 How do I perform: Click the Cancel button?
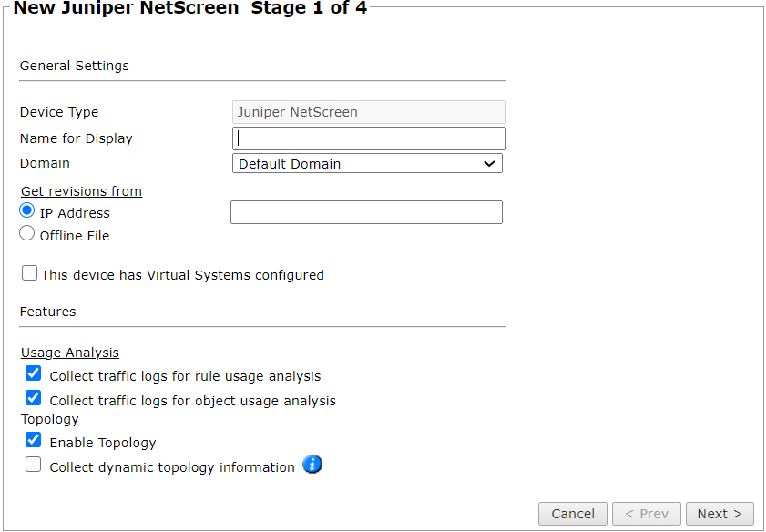(x=572, y=513)
